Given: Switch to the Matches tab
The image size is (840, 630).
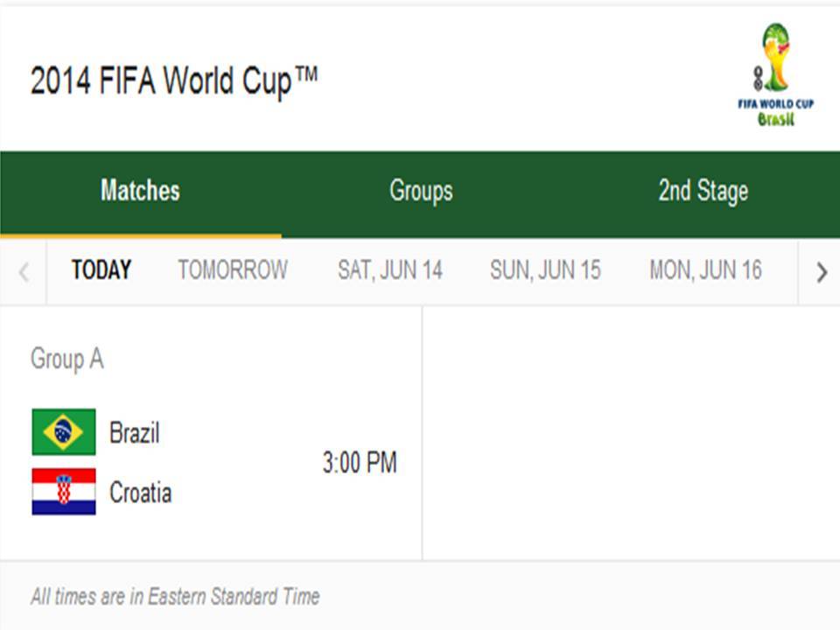Looking at the screenshot, I should coord(140,192).
